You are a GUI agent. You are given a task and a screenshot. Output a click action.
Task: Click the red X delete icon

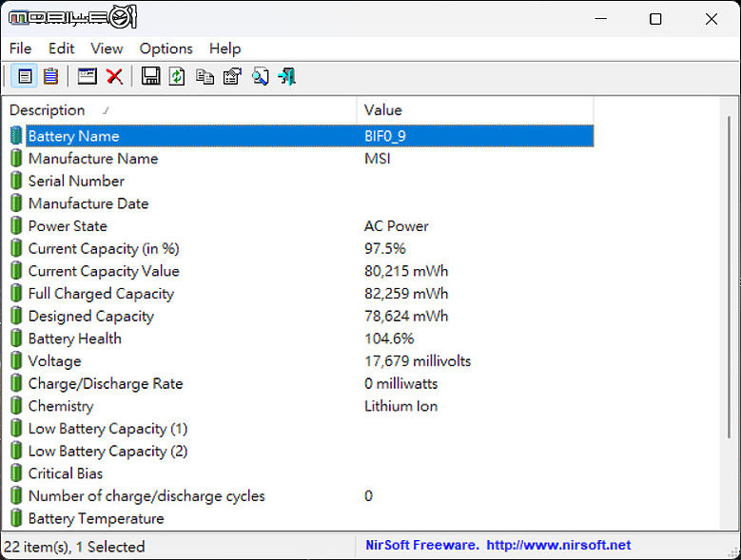[x=114, y=76]
